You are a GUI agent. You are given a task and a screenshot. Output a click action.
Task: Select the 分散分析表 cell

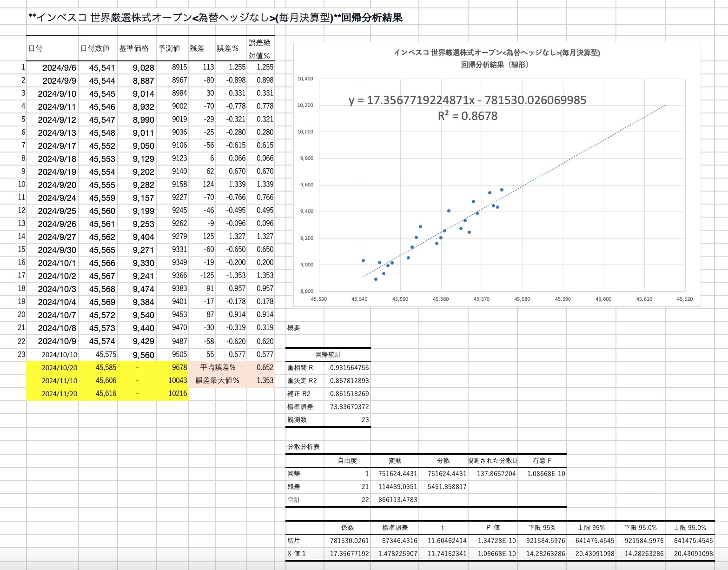click(x=304, y=447)
